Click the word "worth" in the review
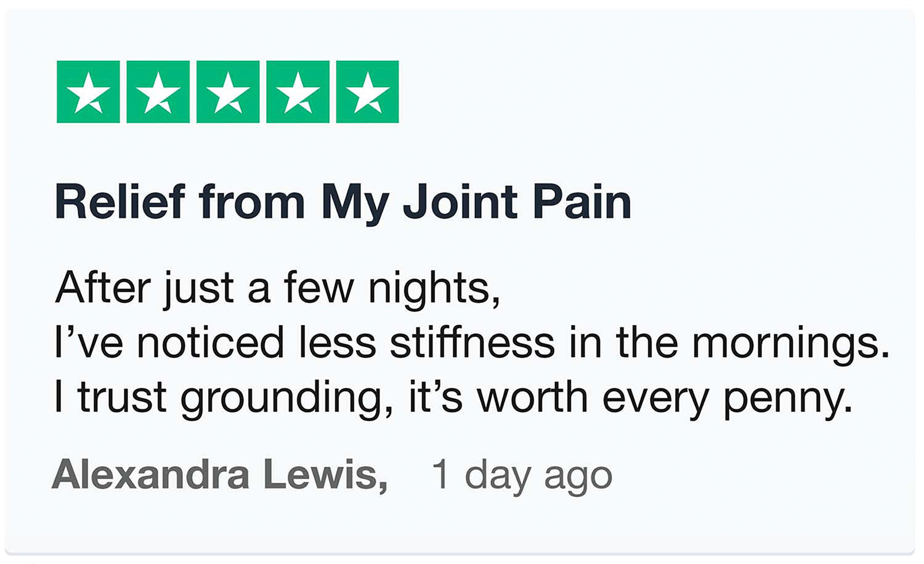The width and height of the screenshot is (924, 564). (x=533, y=398)
